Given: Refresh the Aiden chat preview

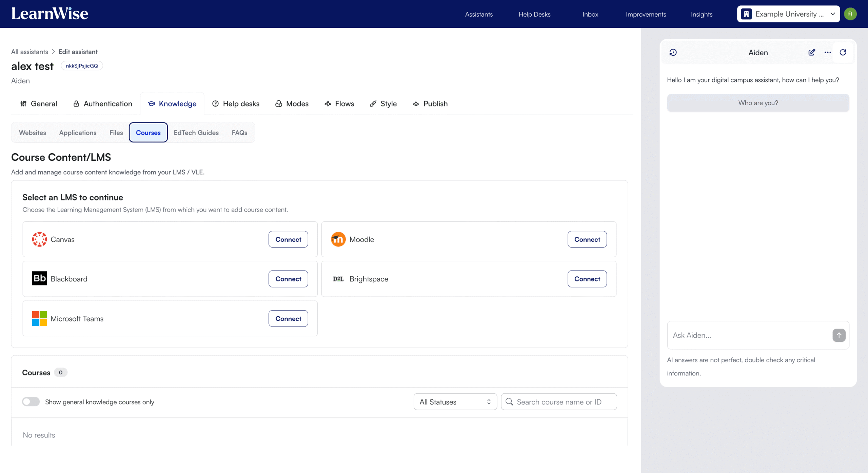Looking at the screenshot, I should pos(843,52).
